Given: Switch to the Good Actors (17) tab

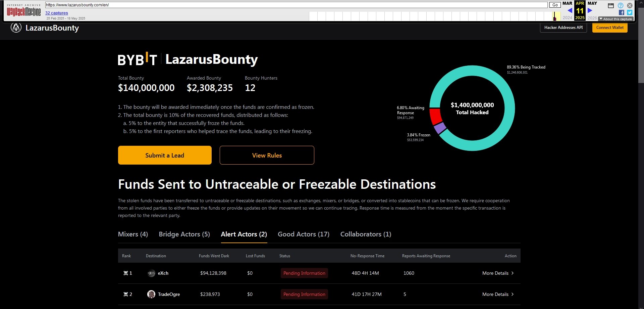Looking at the screenshot, I should tap(304, 234).
